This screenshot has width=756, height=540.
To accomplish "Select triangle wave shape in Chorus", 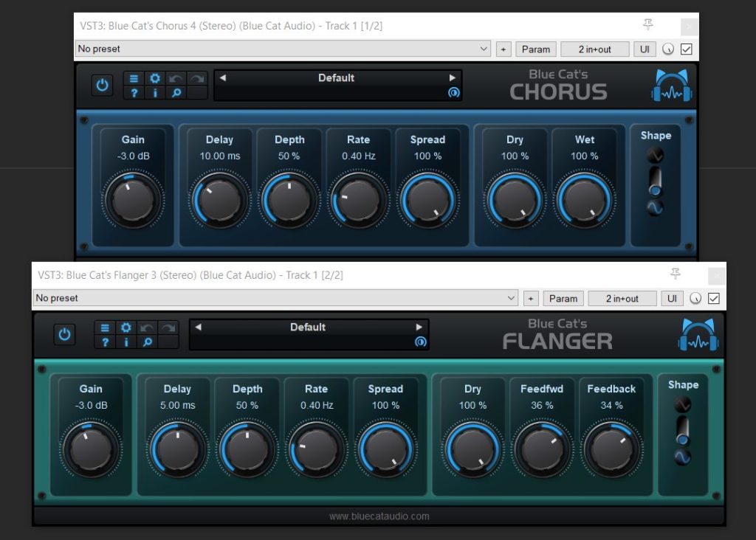I will [x=655, y=155].
